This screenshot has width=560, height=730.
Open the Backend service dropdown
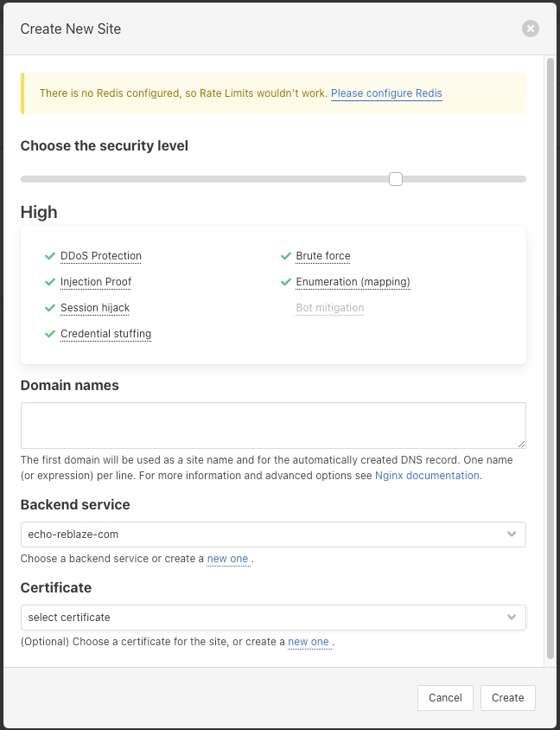[x=273, y=535]
